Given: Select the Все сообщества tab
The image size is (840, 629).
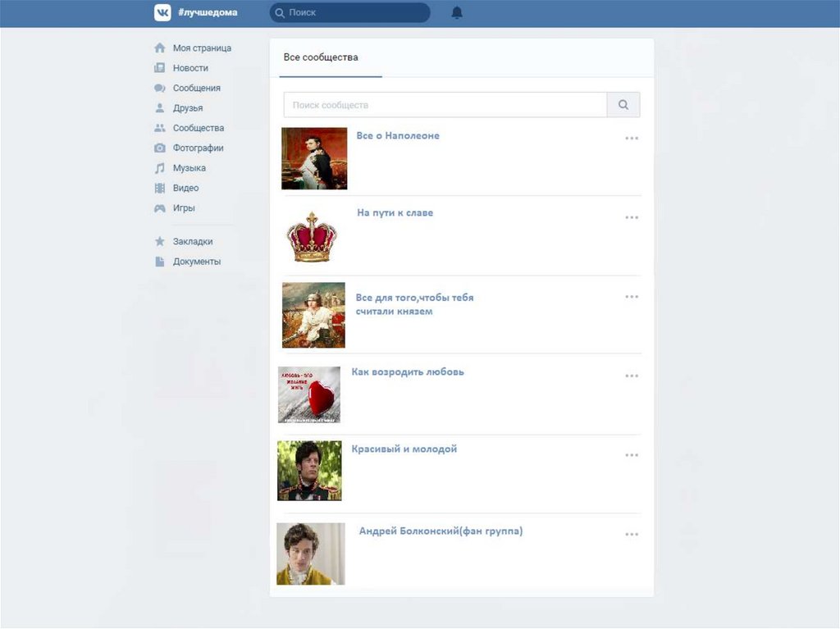Looking at the screenshot, I should click(x=321, y=57).
